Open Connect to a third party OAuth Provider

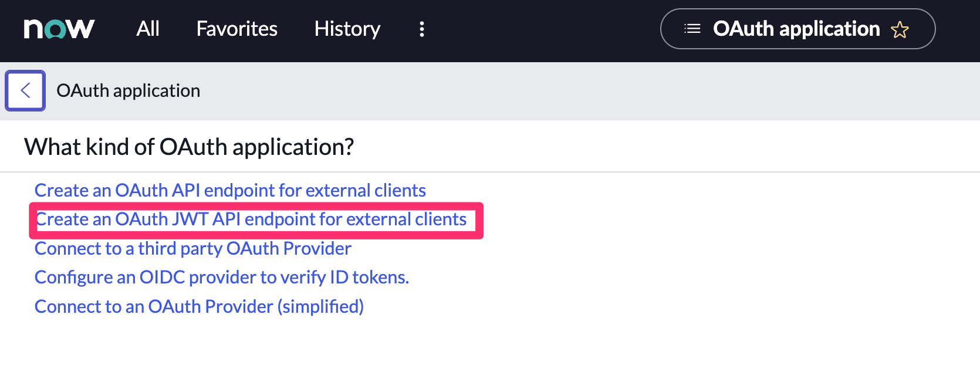tap(192, 248)
